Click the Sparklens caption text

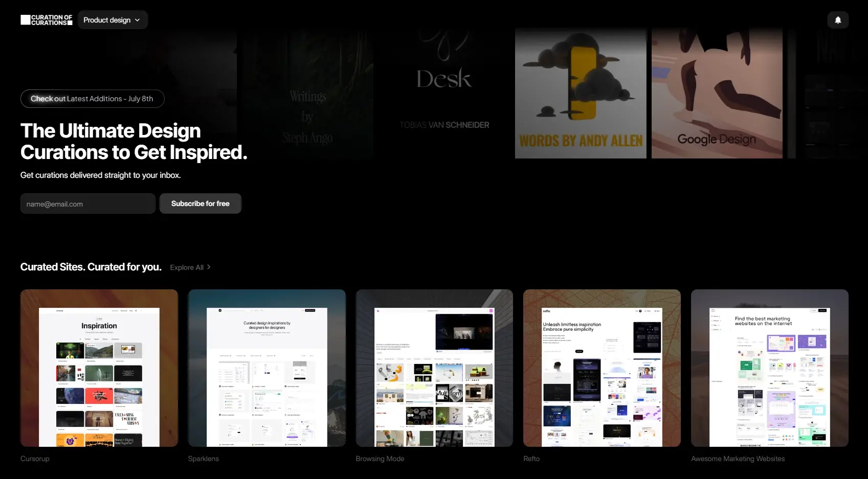[204, 459]
